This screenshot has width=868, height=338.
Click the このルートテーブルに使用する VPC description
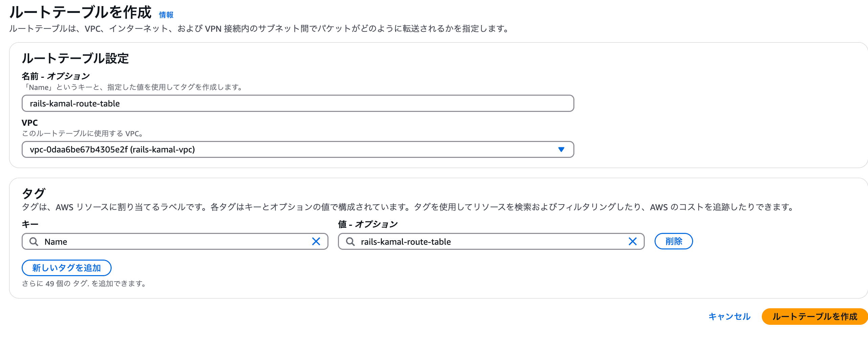(x=83, y=134)
